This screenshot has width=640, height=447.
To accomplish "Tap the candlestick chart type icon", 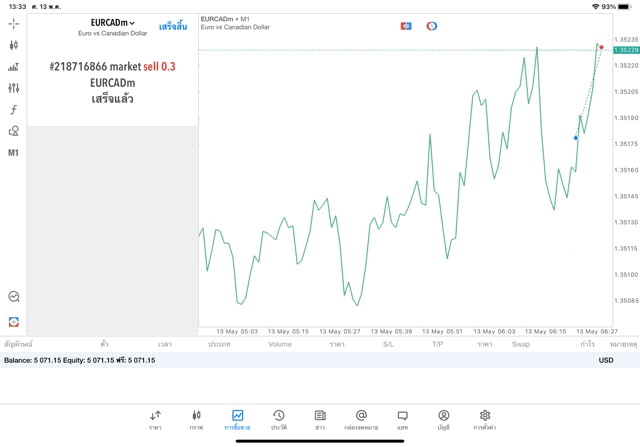I will [13, 45].
